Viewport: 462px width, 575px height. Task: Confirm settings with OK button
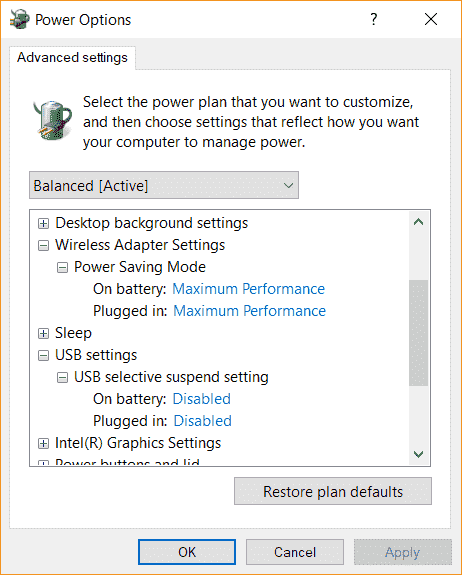[x=187, y=552]
